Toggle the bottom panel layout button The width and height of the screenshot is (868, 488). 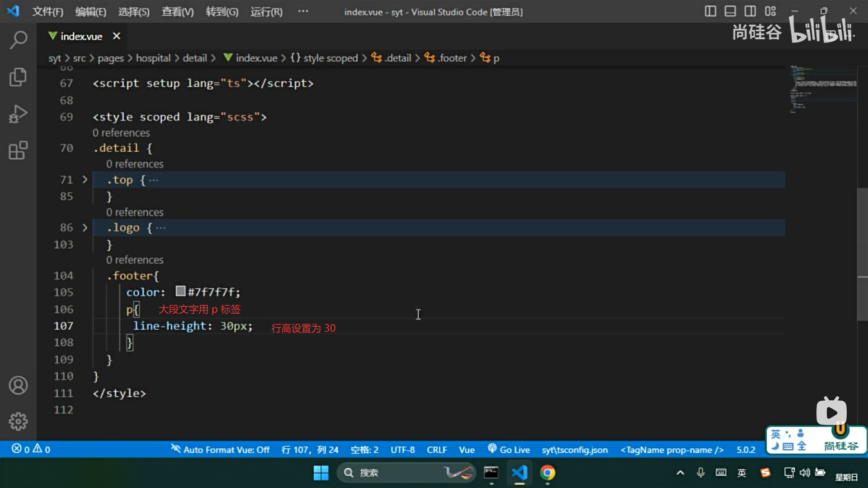[x=730, y=11]
